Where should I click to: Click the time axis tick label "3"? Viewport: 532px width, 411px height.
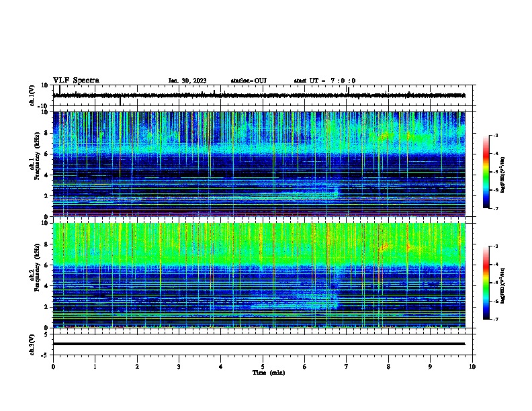pyautogui.click(x=179, y=367)
